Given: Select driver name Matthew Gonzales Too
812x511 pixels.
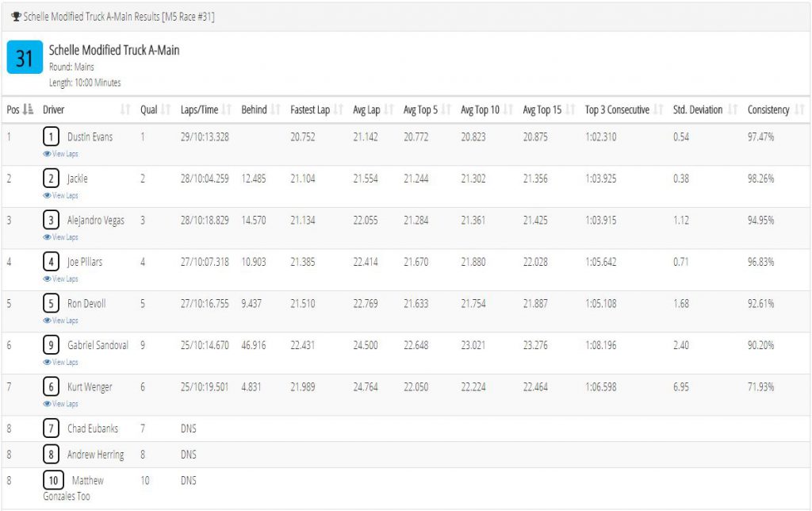Looking at the screenshot, I should point(73,488).
